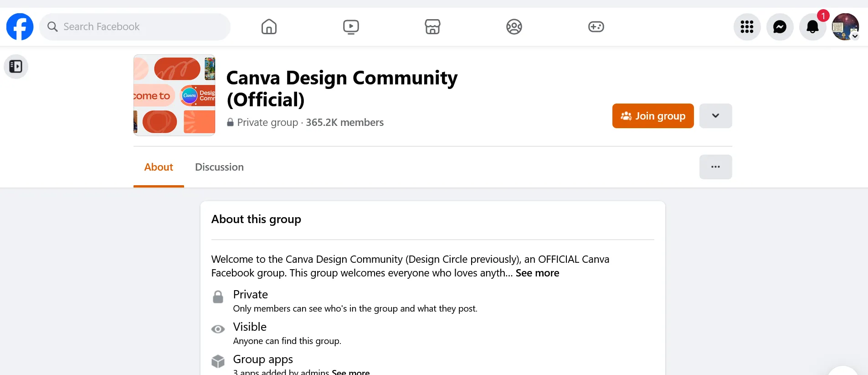The width and height of the screenshot is (868, 375).
Task: Open the Canva group cover thumbnail
Action: (174, 95)
